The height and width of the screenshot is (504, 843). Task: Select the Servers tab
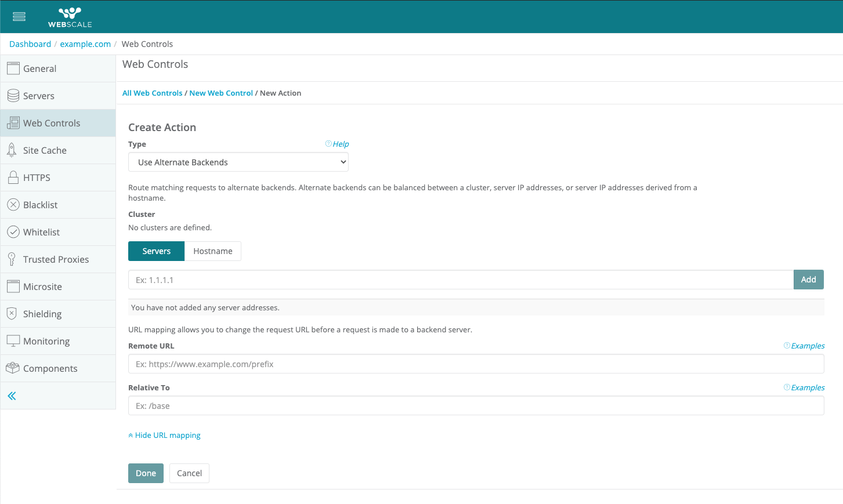pos(156,251)
